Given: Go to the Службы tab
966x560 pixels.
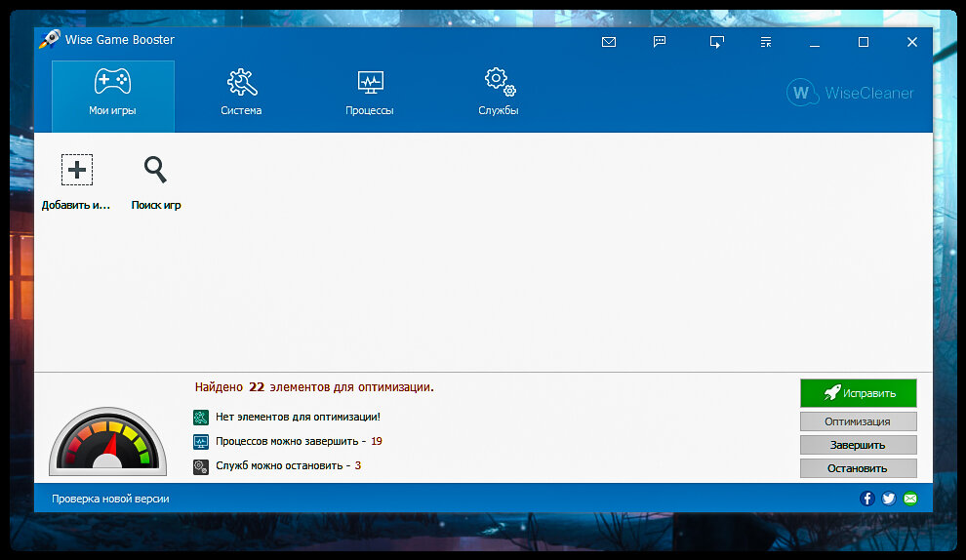Looking at the screenshot, I should coord(499,94).
